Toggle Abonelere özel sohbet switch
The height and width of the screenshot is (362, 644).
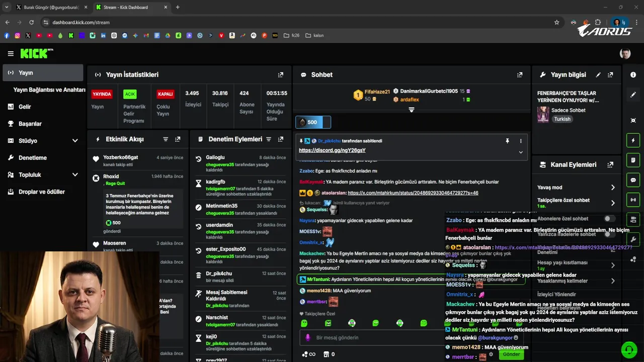point(609,219)
